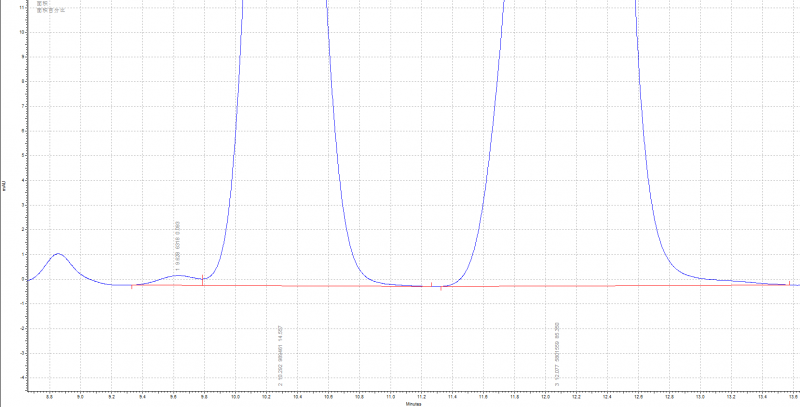Viewport: 800px width, 407px height.
Task: Click the 0 tick label on the mAU axis
Action: (x=23, y=279)
